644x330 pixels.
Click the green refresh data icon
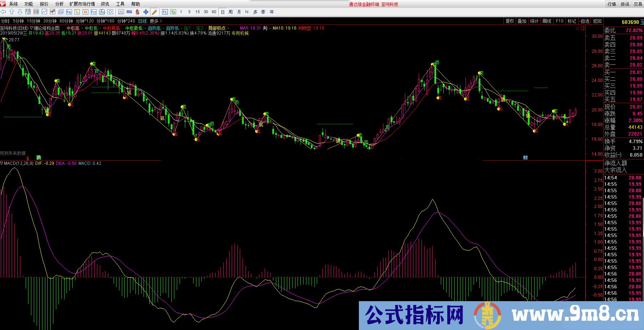pos(173,11)
